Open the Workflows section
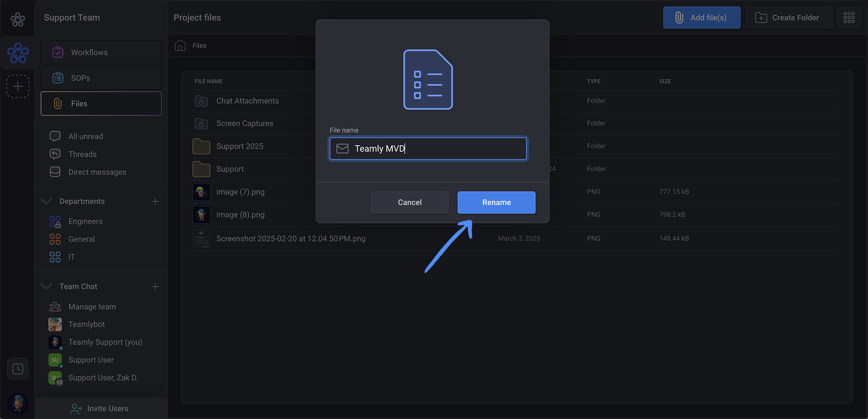The height and width of the screenshot is (419, 868). pos(101,52)
